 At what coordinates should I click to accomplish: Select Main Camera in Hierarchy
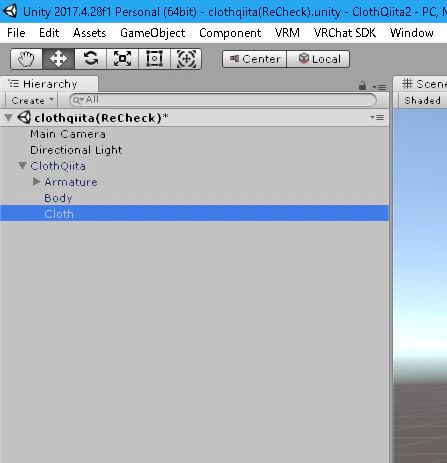(x=68, y=134)
